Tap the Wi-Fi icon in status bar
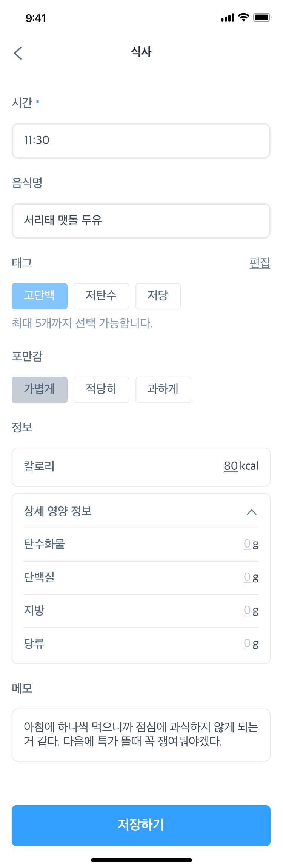This screenshot has width=283, height=868. [244, 17]
